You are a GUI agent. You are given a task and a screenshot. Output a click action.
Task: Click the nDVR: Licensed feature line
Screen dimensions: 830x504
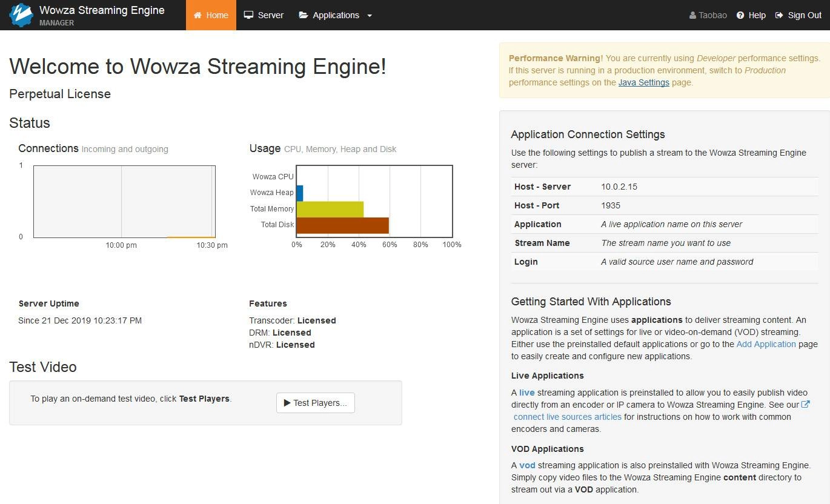click(x=282, y=345)
